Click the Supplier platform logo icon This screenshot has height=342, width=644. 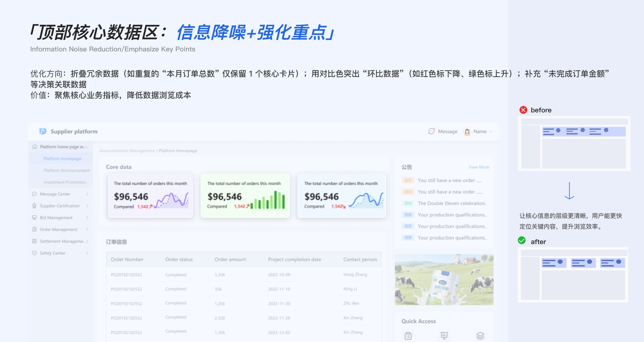(x=43, y=131)
